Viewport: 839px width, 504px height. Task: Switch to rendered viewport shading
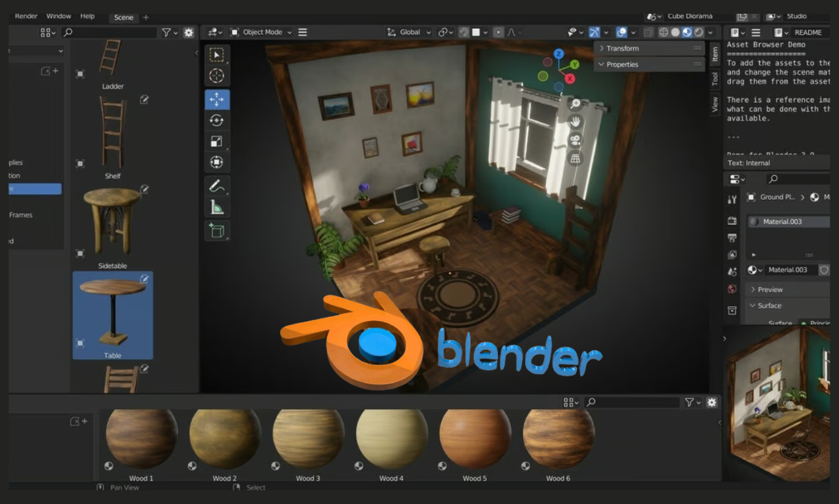(x=699, y=32)
